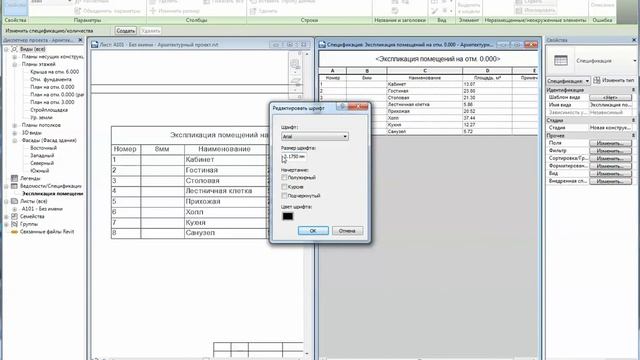The image size is (640, 360).
Task: Close the Свойства properties panel
Action: pos(634,40)
